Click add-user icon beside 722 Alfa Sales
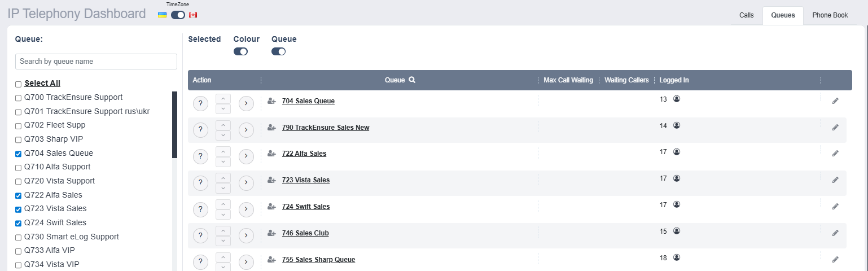This screenshot has height=271, width=868. [271, 154]
